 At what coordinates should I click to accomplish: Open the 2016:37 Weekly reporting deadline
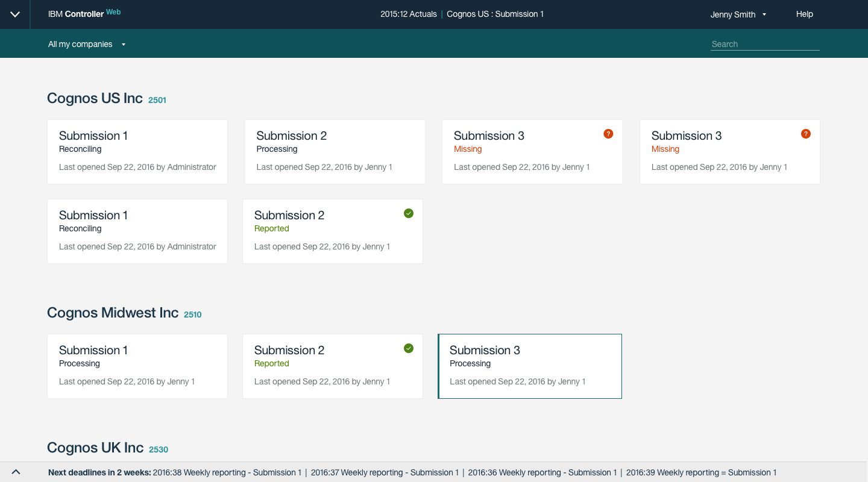click(x=385, y=472)
